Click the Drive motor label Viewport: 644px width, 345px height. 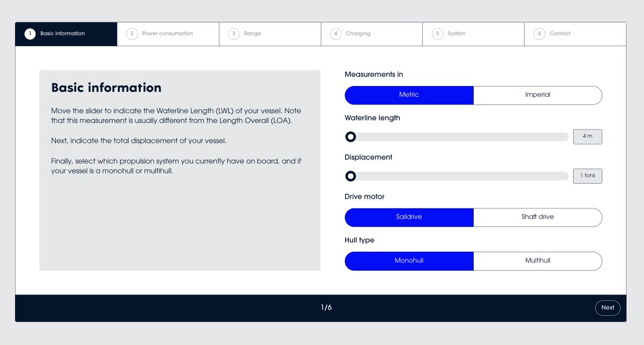pos(364,197)
